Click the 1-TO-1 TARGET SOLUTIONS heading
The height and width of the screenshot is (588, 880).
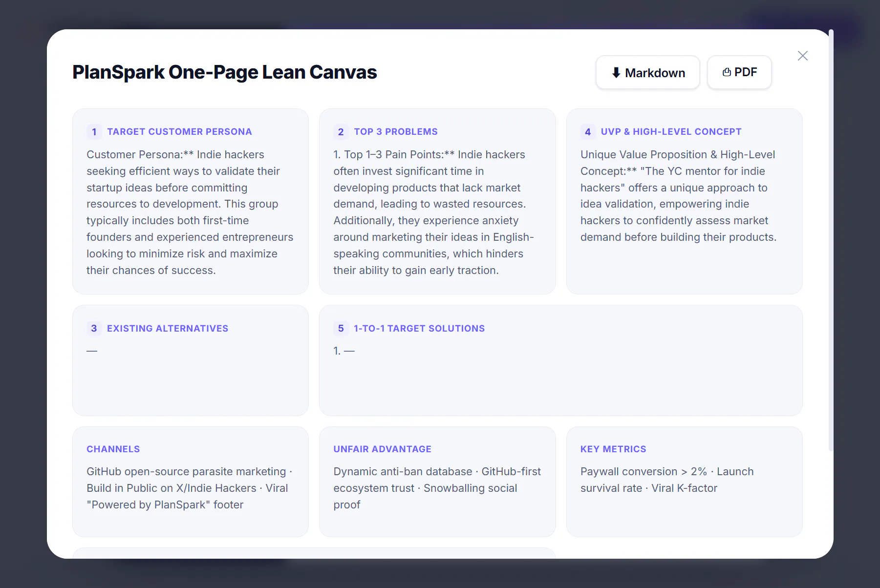point(419,328)
